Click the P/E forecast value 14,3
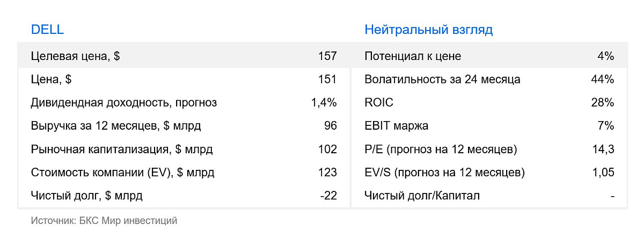 click(604, 150)
